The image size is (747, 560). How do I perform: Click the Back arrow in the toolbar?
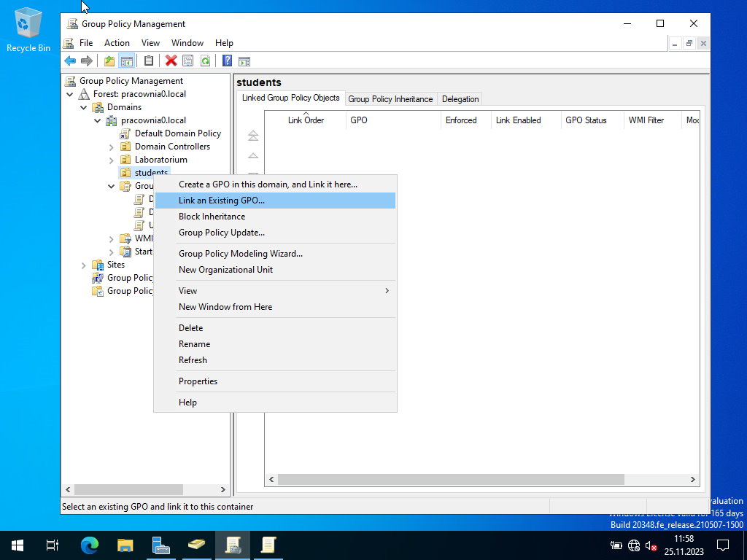coord(70,61)
